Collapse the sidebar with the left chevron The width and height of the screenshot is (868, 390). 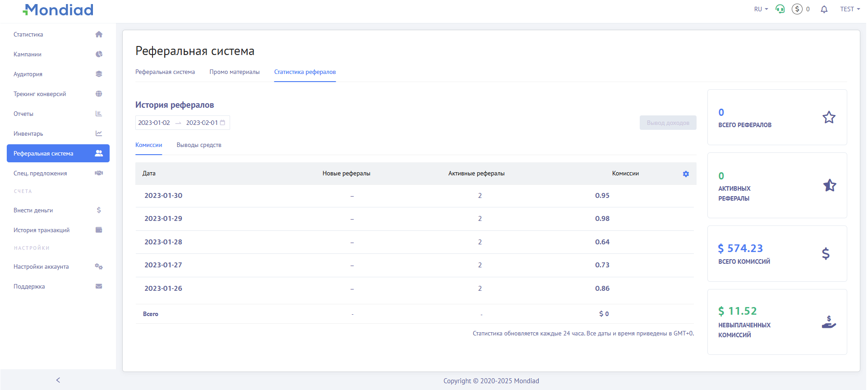(58, 380)
